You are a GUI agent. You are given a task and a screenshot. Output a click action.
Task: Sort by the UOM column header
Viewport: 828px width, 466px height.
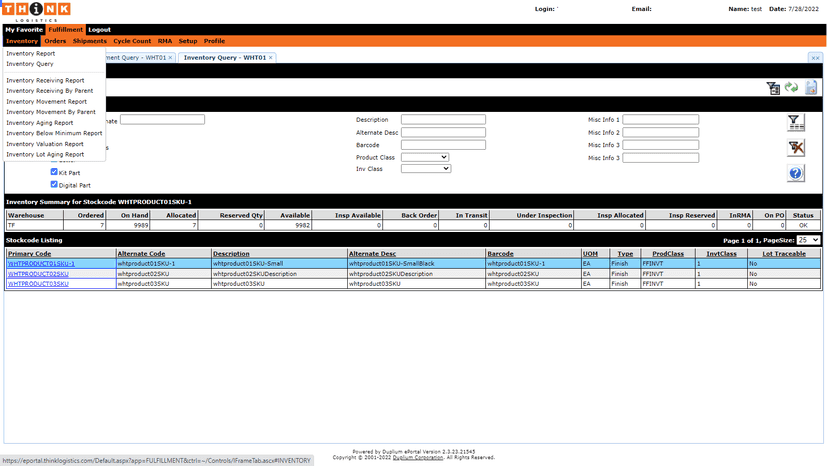pyautogui.click(x=590, y=254)
